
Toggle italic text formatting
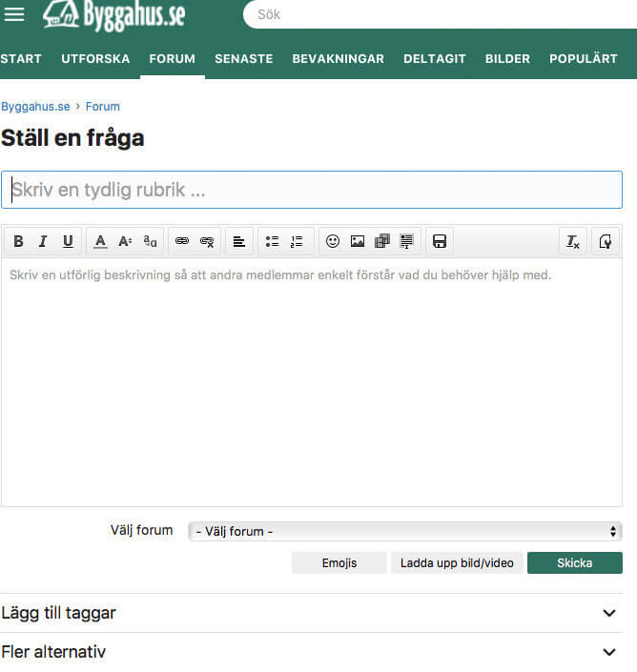(43, 242)
